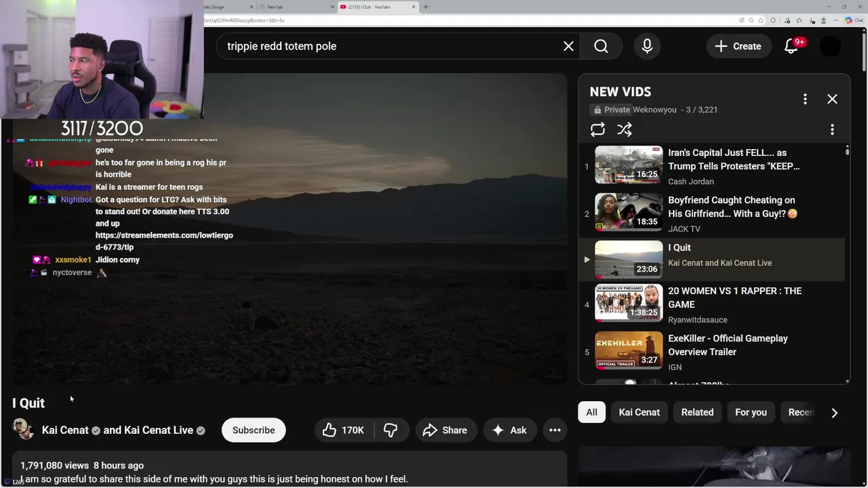
Task: Click the IGN channel name
Action: coord(675,367)
